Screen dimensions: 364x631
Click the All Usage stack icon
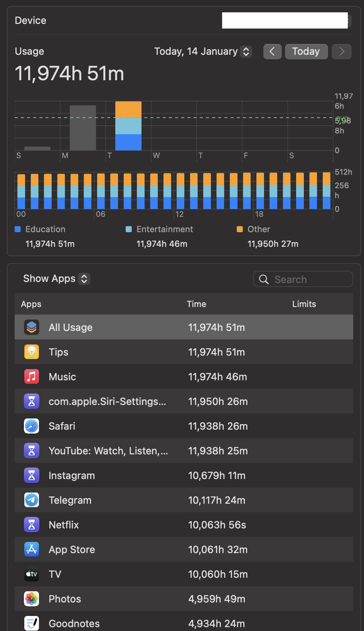click(x=32, y=327)
